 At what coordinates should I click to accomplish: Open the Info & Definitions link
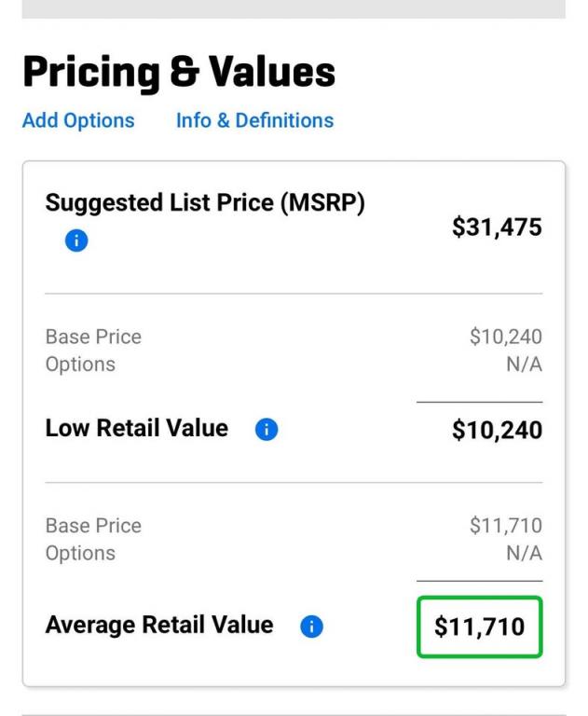click(x=254, y=121)
